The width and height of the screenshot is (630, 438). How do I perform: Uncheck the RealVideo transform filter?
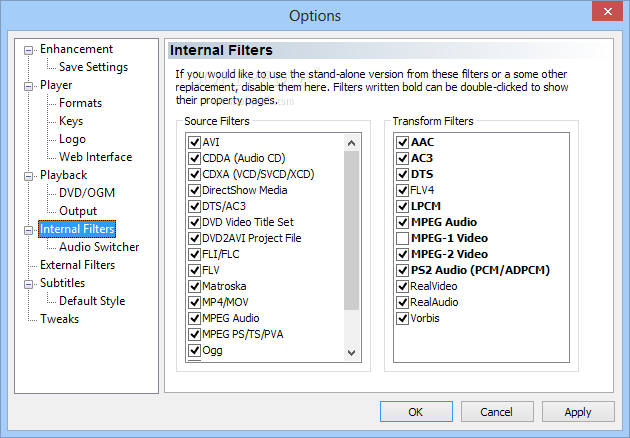coord(403,286)
